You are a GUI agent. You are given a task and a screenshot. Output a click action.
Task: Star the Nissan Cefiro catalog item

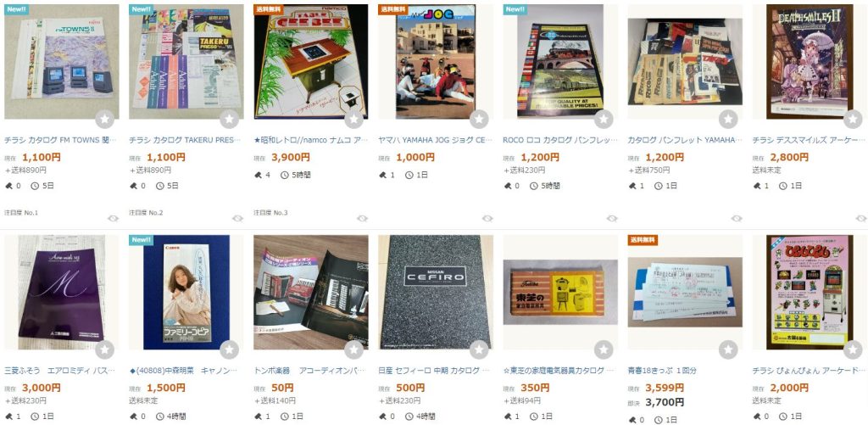[x=479, y=350]
